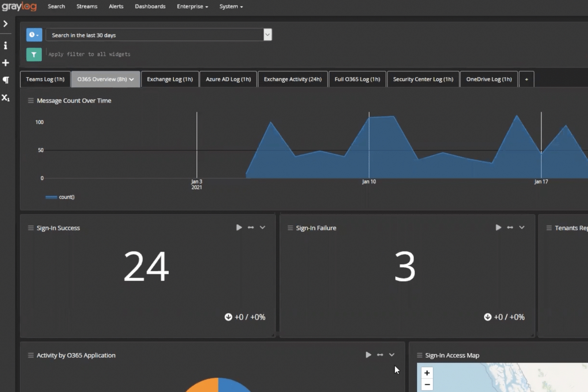The width and height of the screenshot is (588, 392).
Task: Switch to the Teams Log tab
Action: 45,79
